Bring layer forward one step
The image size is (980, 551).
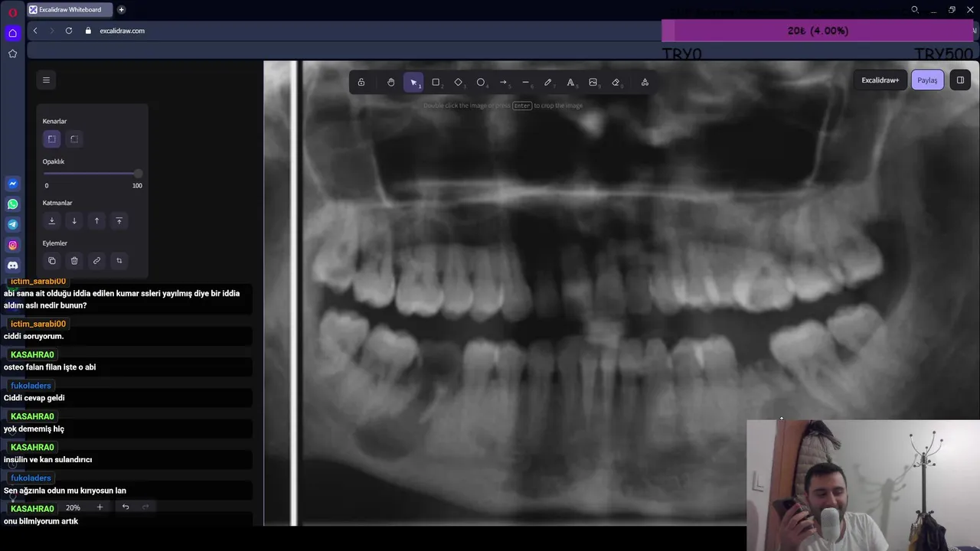96,220
